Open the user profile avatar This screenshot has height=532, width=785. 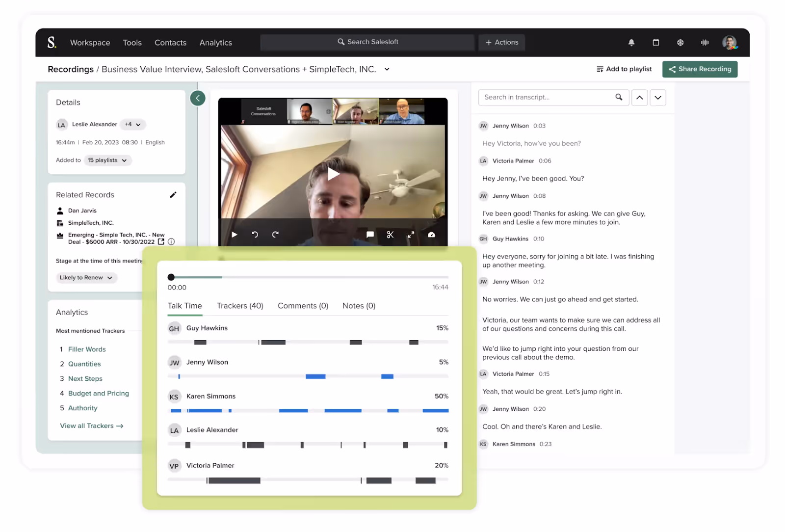click(730, 43)
